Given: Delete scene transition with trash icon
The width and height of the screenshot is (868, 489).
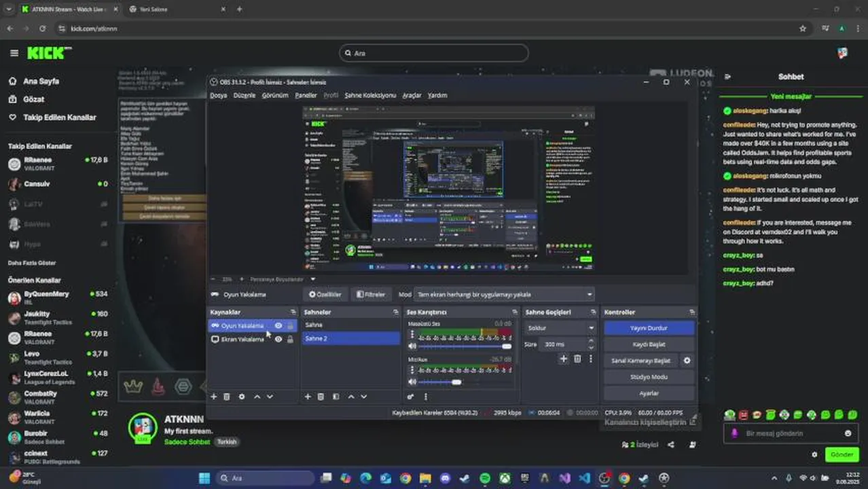Looking at the screenshot, I should [x=577, y=359].
